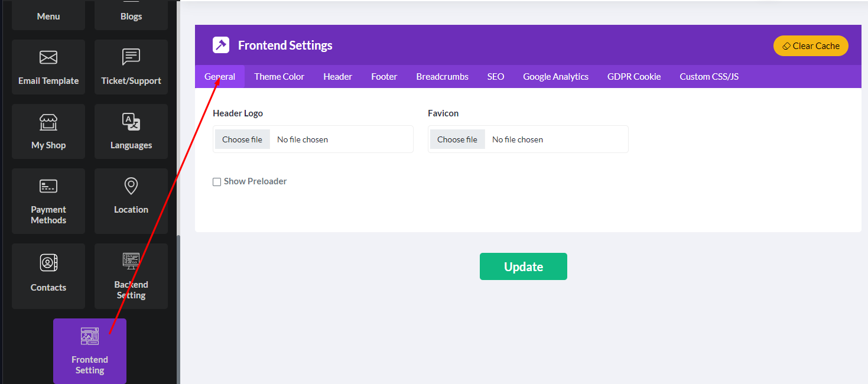Open the Location pin icon
Screen dimensions: 868x384
coord(131,186)
